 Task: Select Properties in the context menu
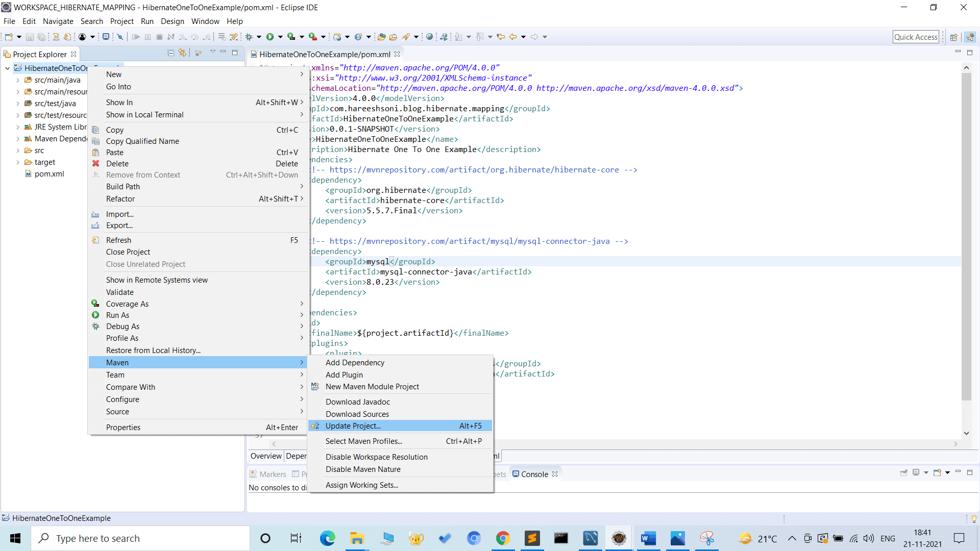point(199,427)
